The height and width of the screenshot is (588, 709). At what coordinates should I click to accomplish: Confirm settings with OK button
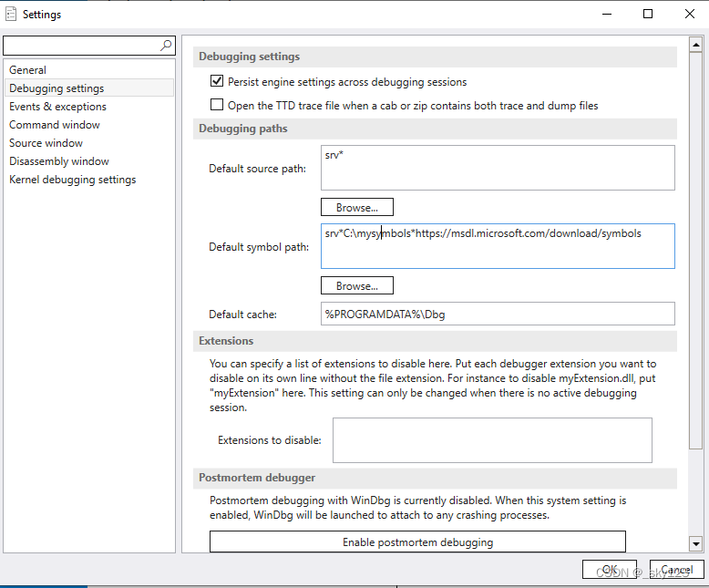tap(609, 570)
